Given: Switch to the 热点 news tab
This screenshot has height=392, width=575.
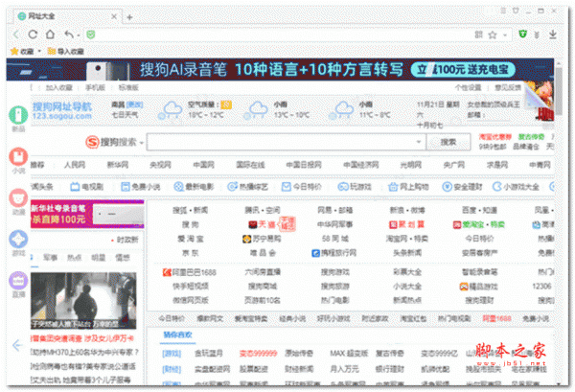Looking at the screenshot, I should pos(74,258).
